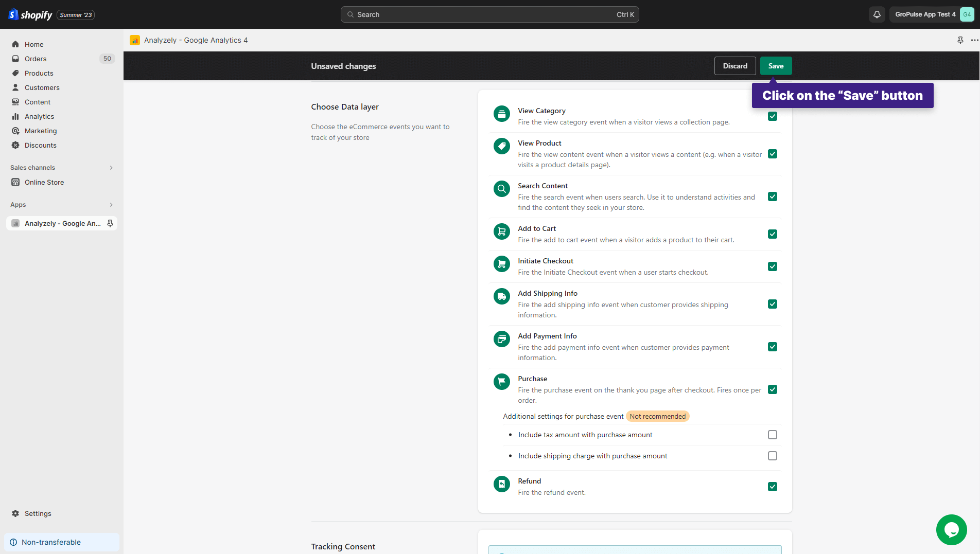Uncheck the Add Payment Info checkbox

(x=772, y=347)
